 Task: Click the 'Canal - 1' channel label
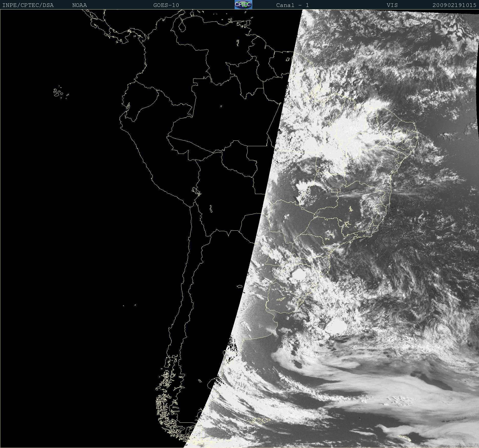(x=292, y=5)
